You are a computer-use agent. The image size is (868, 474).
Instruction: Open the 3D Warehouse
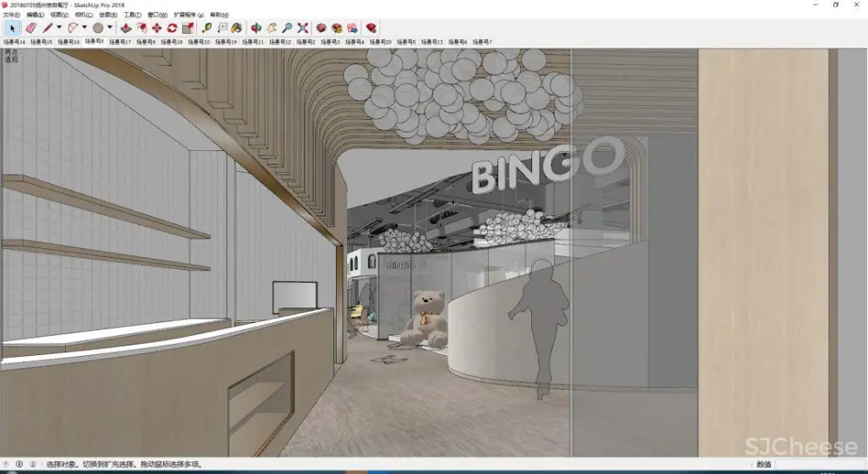tap(320, 28)
